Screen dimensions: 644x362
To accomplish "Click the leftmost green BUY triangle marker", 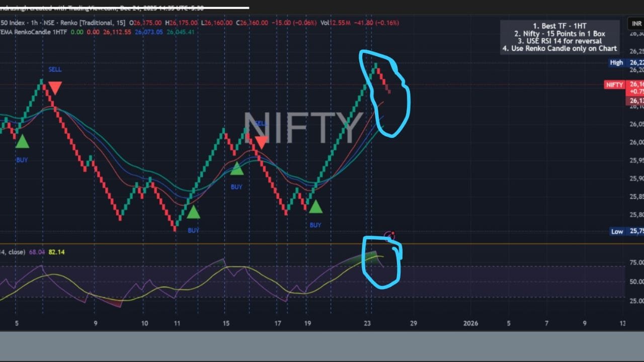I will pyautogui.click(x=22, y=141).
